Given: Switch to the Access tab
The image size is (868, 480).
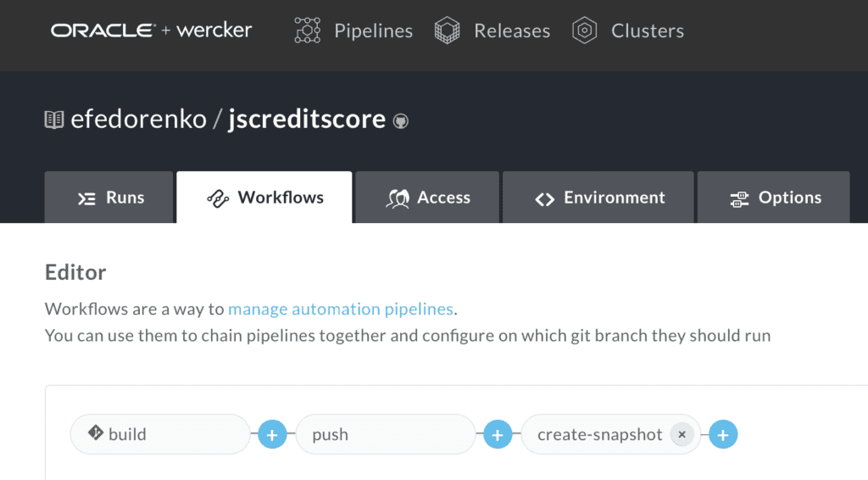Looking at the screenshot, I should tap(427, 198).
